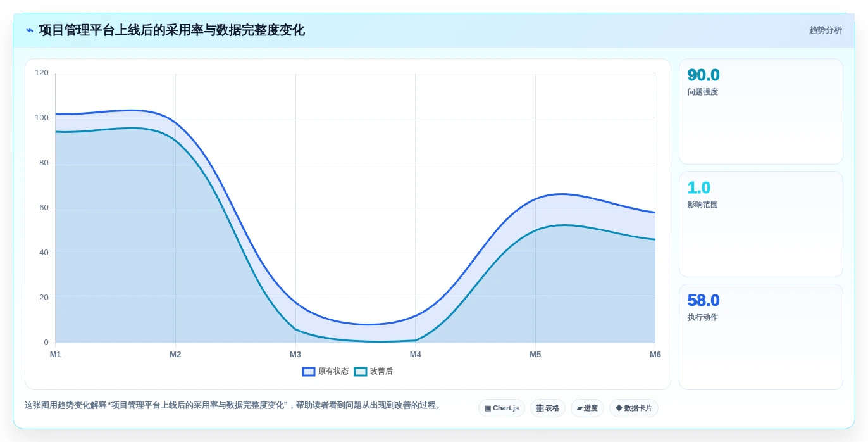Click the 20 y-axis value
Screen dimensions: 868x442
pyautogui.click(x=44, y=298)
